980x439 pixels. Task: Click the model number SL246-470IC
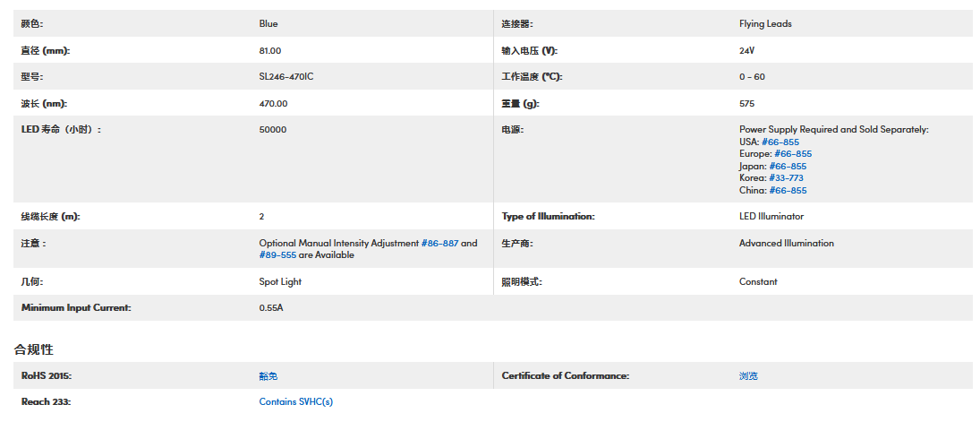[x=285, y=77]
